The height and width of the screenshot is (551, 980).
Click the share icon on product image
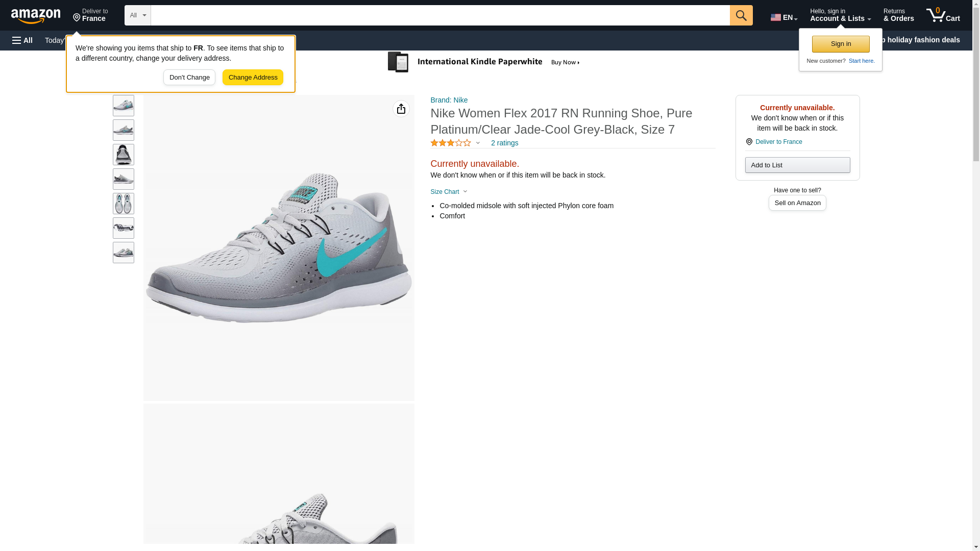point(401,109)
